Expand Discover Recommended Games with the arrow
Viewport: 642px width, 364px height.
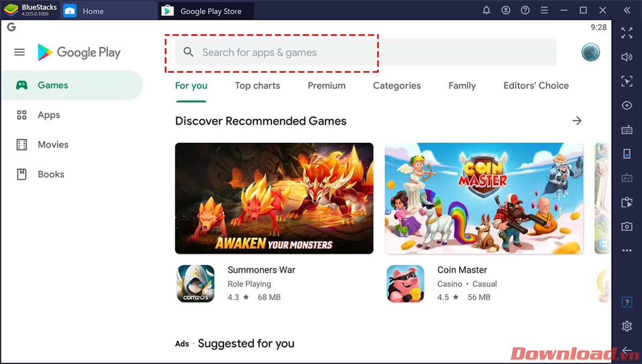coord(577,121)
